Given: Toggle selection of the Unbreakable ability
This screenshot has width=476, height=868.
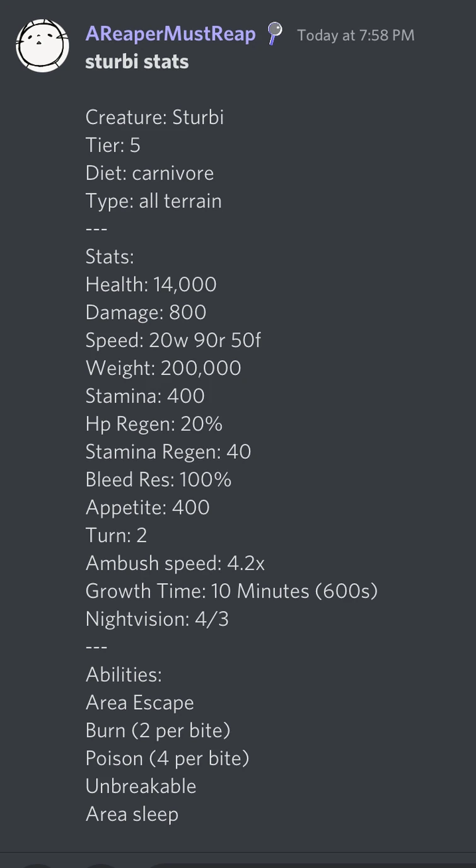Looking at the screenshot, I should [x=140, y=785].
